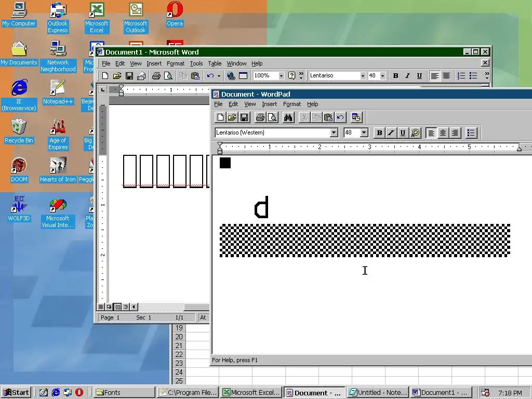Select Recycle Bin desktop icon
Image resolution: width=532 pixels, height=399 pixels.
[x=19, y=131]
